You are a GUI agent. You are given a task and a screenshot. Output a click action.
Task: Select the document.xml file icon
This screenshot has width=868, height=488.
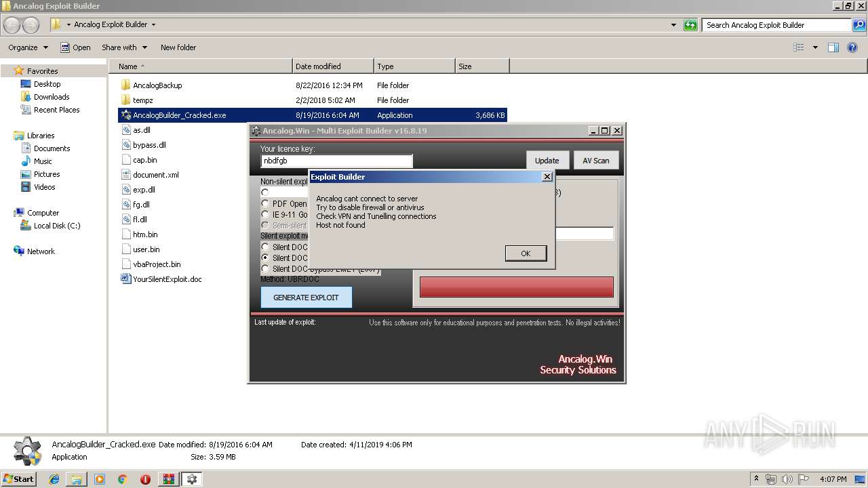tap(126, 175)
